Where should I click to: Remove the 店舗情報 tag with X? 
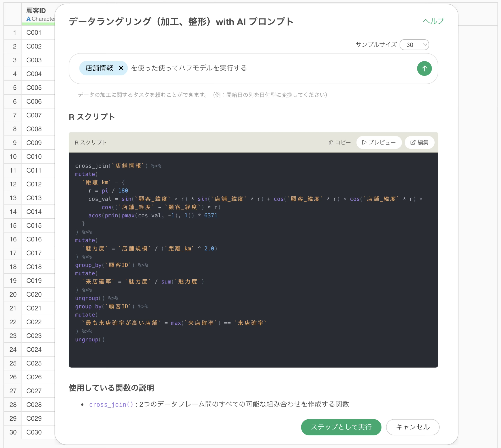[121, 68]
